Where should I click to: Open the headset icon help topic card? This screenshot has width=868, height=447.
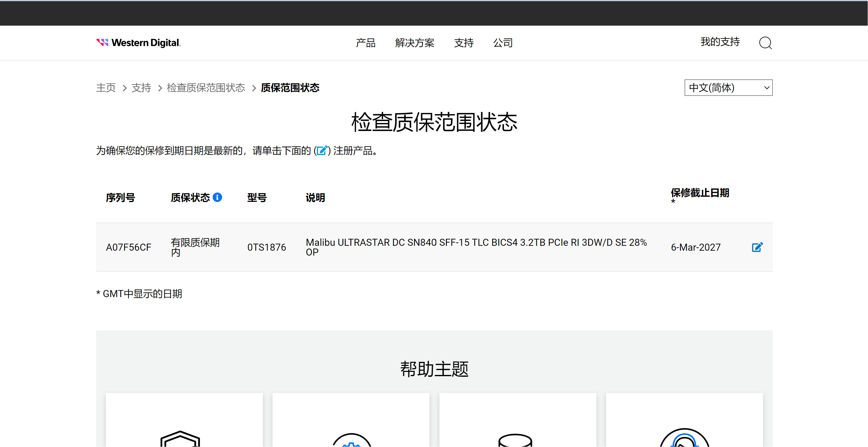pyautogui.click(x=684, y=420)
